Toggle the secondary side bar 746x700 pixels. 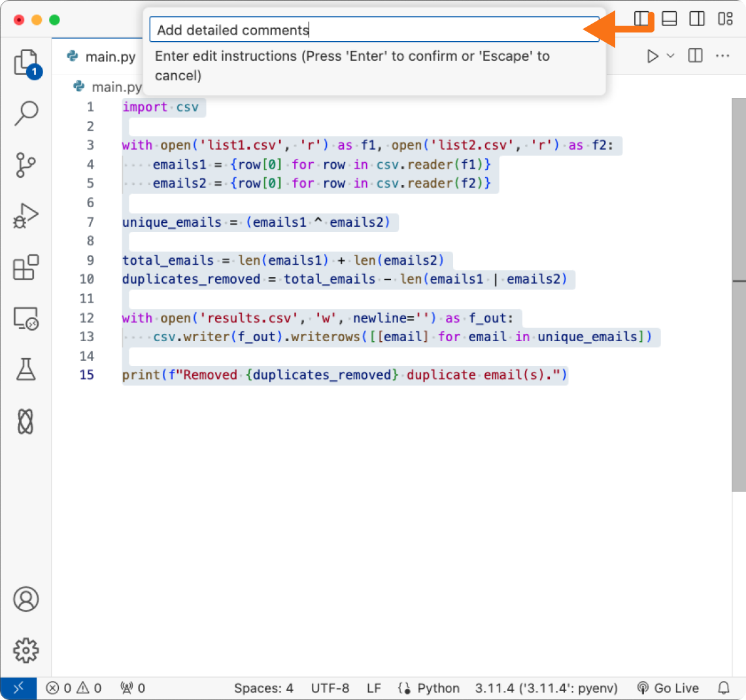[x=697, y=19]
